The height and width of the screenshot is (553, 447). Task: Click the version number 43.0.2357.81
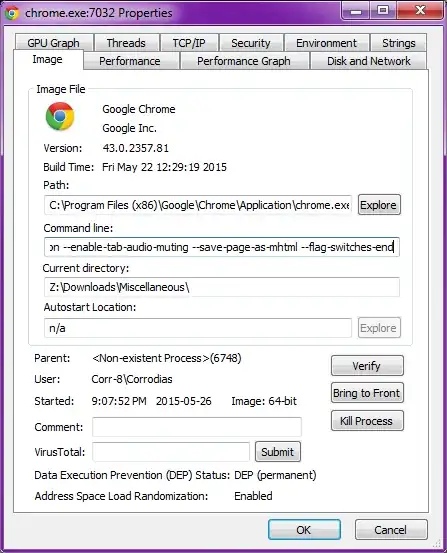click(x=136, y=148)
